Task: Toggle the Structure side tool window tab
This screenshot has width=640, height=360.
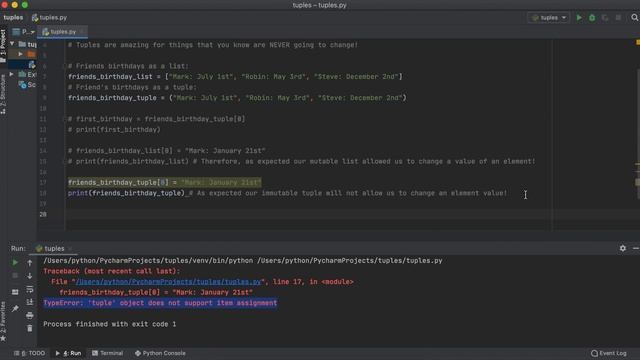Action: click(x=3, y=95)
